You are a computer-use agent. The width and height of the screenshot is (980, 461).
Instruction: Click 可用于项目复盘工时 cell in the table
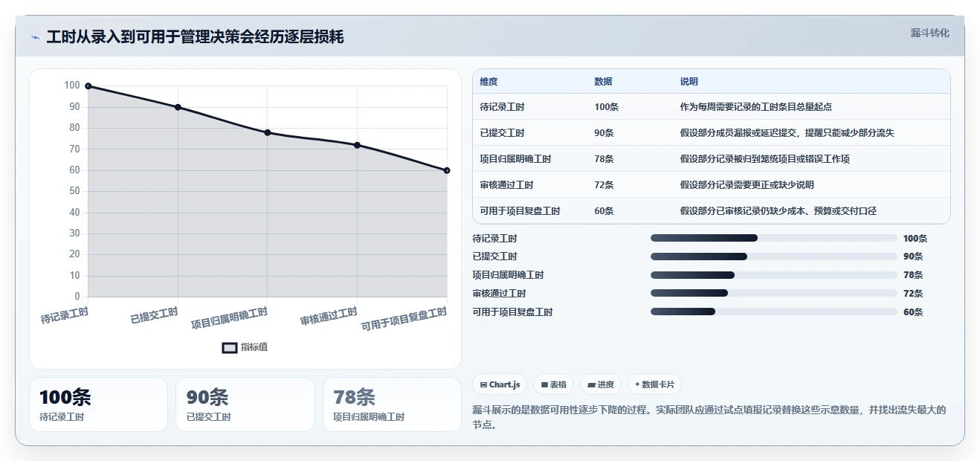point(520,211)
